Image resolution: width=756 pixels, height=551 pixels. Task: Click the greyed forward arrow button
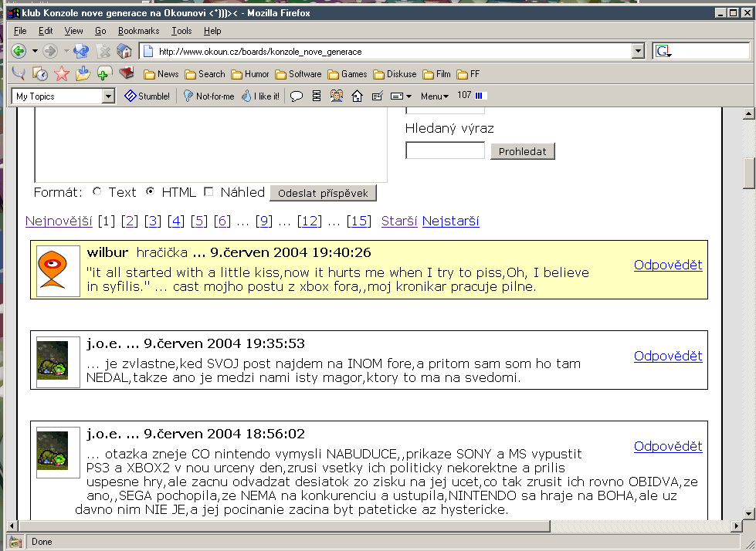(50, 51)
